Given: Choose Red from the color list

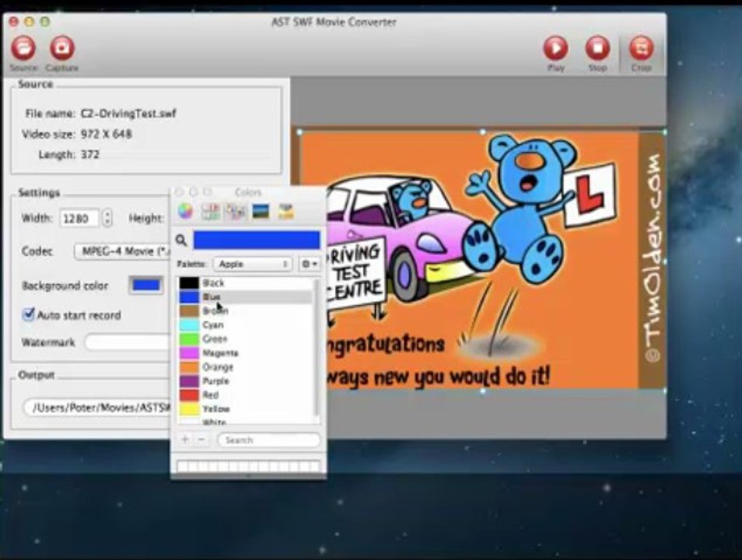Looking at the screenshot, I should click(x=245, y=395).
